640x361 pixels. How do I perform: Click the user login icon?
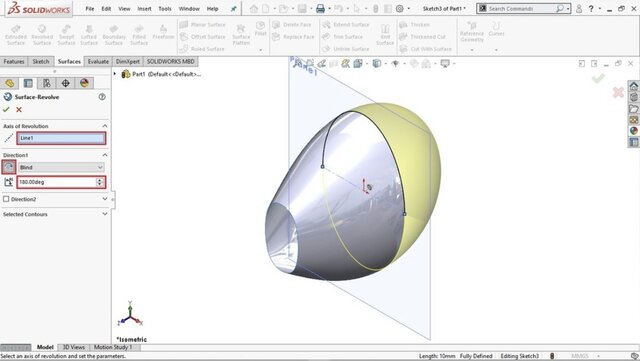click(579, 8)
